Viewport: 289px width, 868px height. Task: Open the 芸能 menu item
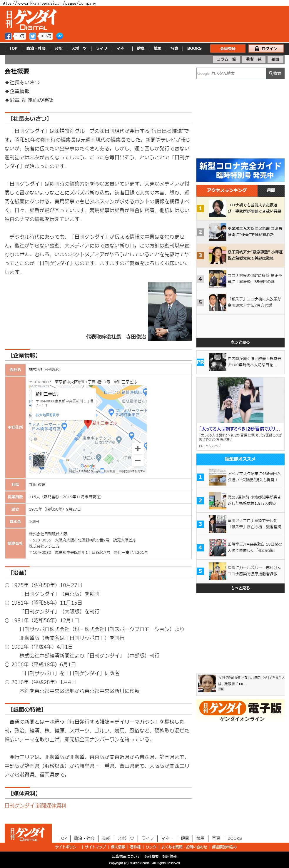pos(59,48)
